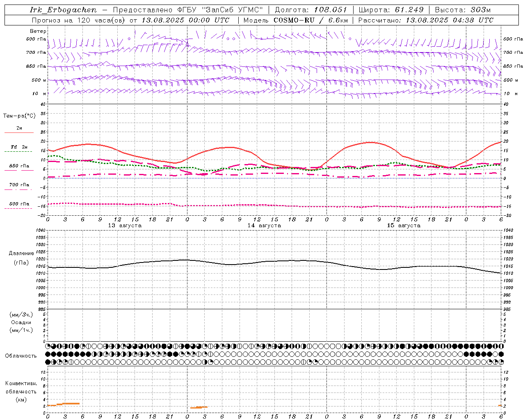Click the 'Td 2м' dew point legend entry
Screen dimensions: 525x420
(x=19, y=147)
